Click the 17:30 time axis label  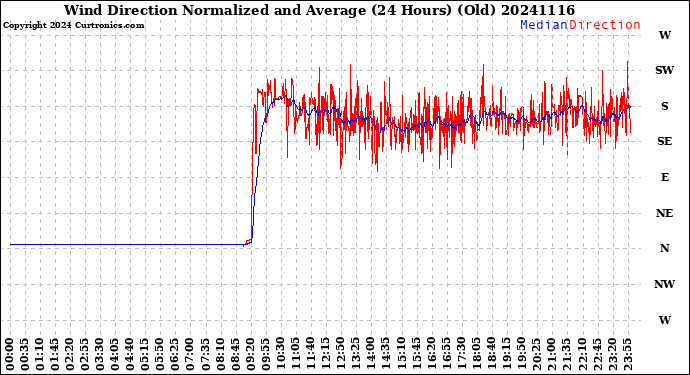[462, 354]
